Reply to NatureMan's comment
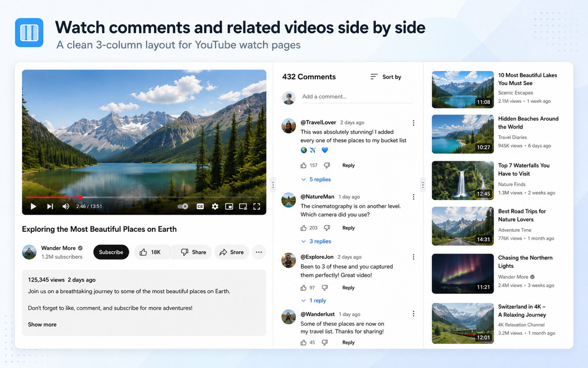 [x=349, y=228]
